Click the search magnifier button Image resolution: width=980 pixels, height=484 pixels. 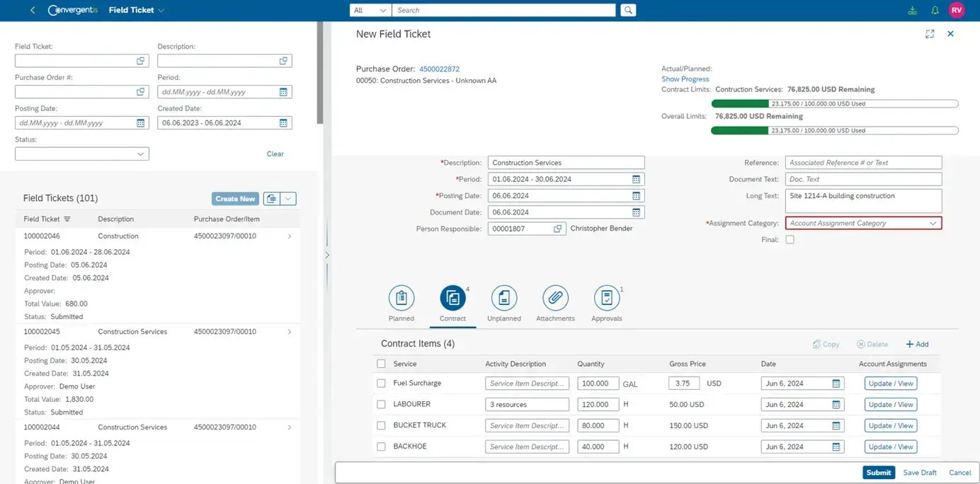[627, 10]
